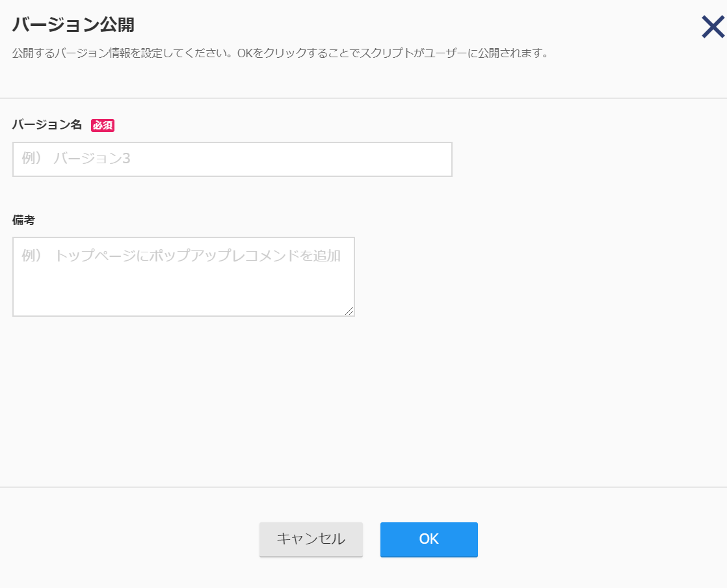Image resolution: width=727 pixels, height=588 pixels.
Task: Click the 備考 field label
Action: (23, 220)
